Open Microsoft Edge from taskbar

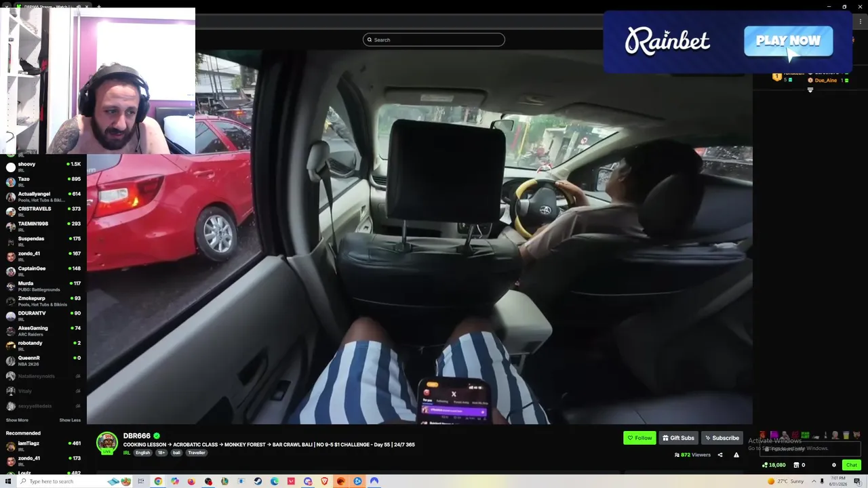[x=274, y=481]
